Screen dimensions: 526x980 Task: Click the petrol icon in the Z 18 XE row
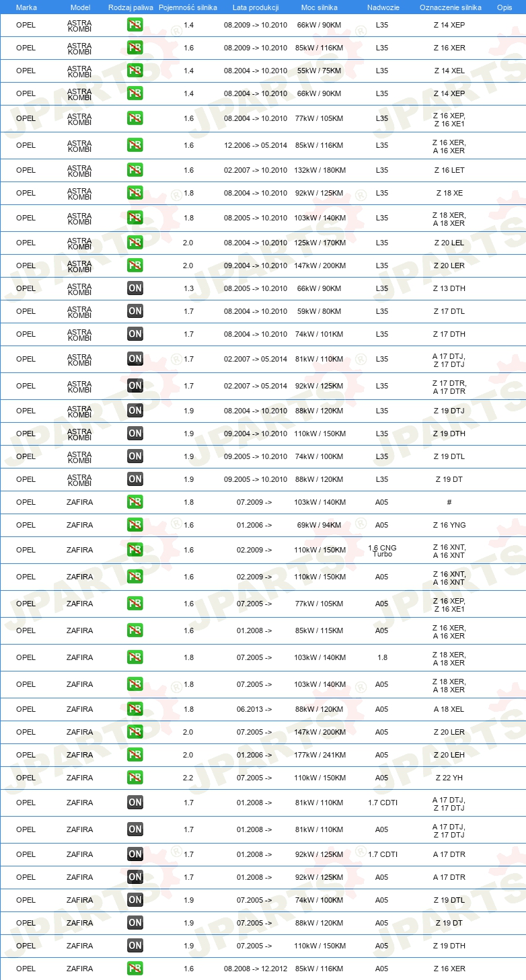click(x=135, y=193)
